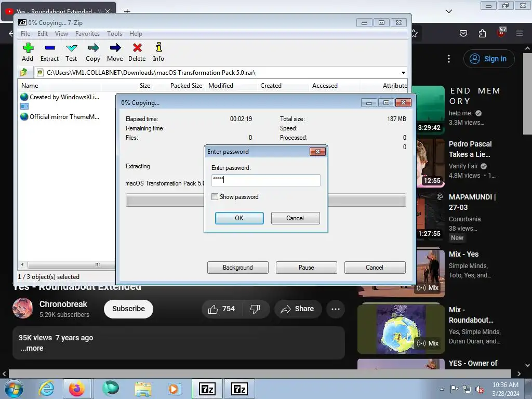Sort by the Accessed column header
Viewport: 532px width, 399px height.
pyautogui.click(x=325, y=86)
